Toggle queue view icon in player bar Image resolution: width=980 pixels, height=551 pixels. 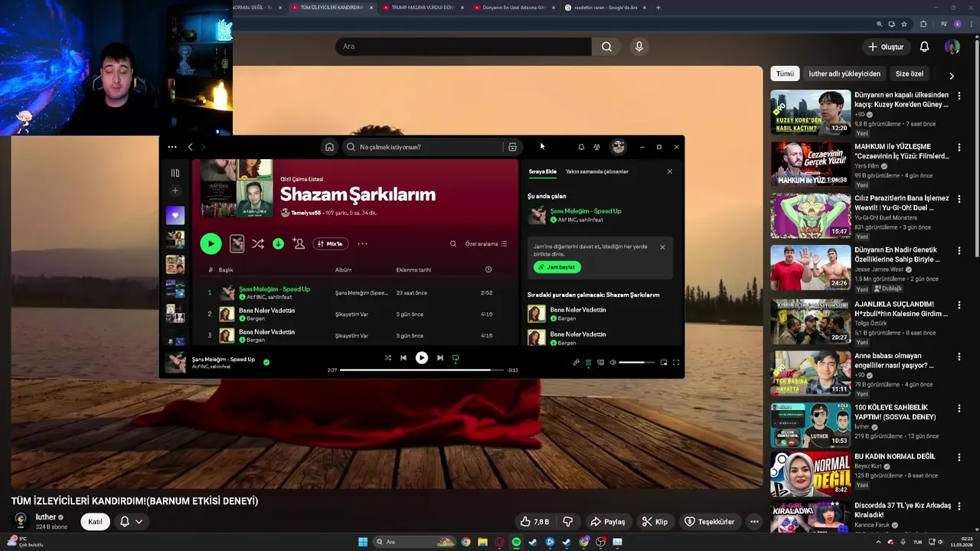tap(588, 363)
